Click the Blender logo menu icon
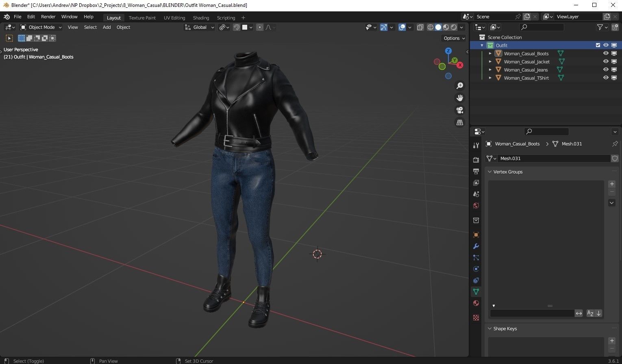This screenshot has height=364, width=622. click(7, 17)
